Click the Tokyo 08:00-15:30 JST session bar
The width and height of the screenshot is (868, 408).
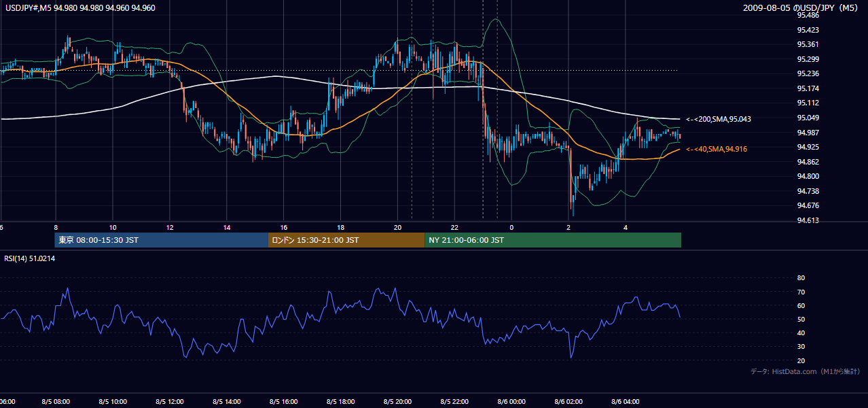pos(162,240)
